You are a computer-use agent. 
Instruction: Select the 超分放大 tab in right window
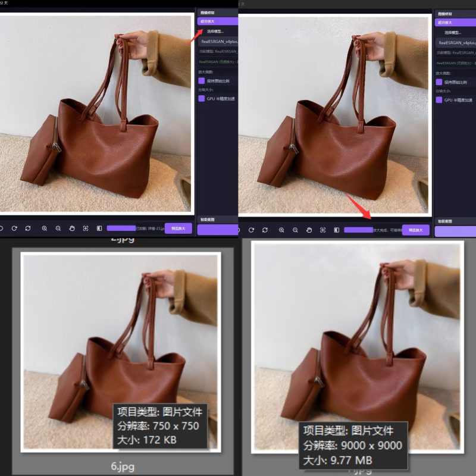coord(455,23)
